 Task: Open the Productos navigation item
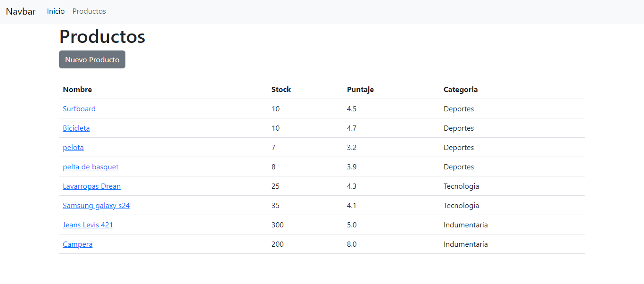(x=89, y=11)
